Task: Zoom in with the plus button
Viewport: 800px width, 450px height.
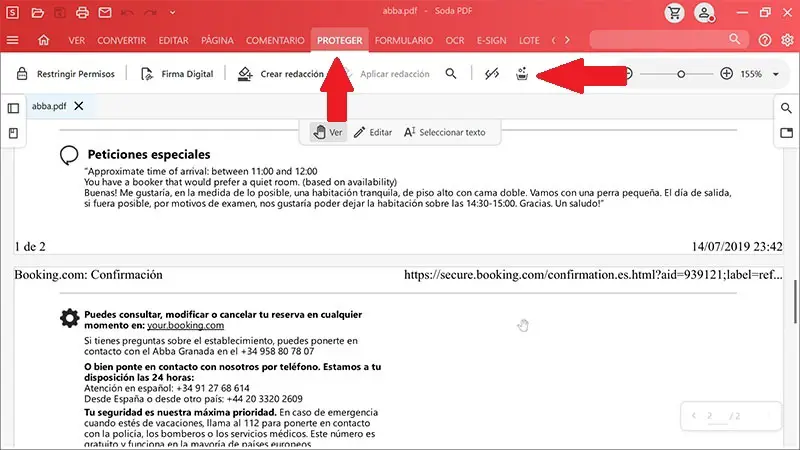Action: coord(726,73)
